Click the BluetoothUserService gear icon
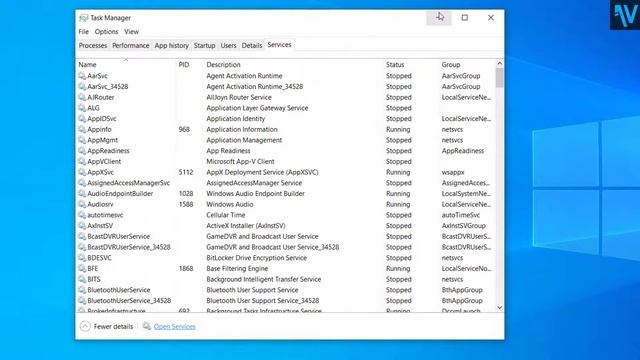The width and height of the screenshot is (640, 360). pos(82,290)
